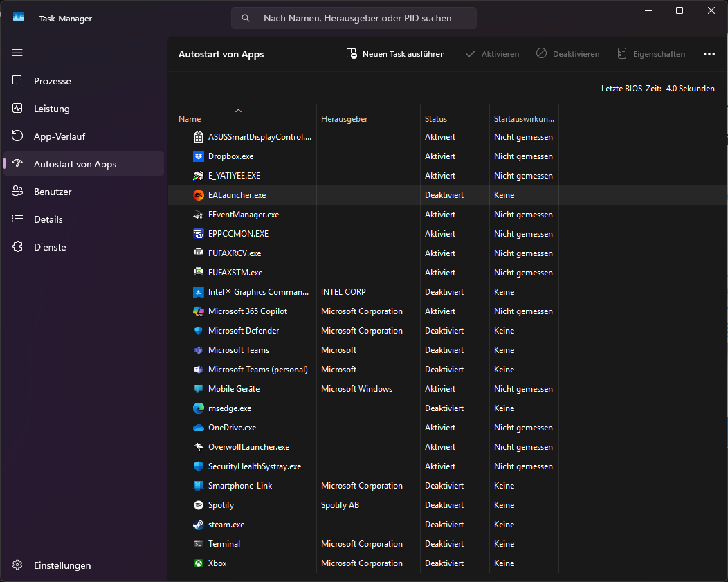Image resolution: width=728 pixels, height=582 pixels.
Task: Click the Spotify icon
Action: point(198,505)
